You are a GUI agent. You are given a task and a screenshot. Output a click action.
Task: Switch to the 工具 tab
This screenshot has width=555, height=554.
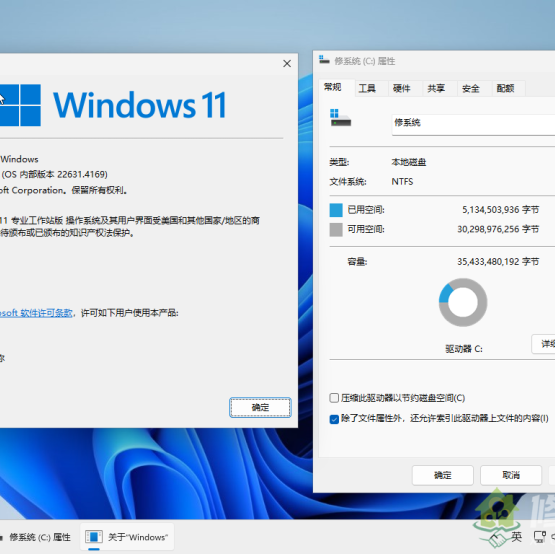367,88
